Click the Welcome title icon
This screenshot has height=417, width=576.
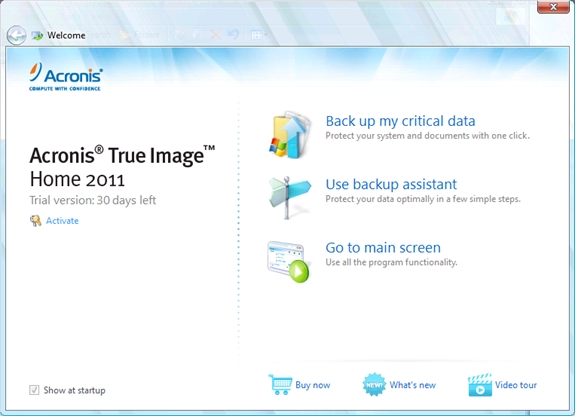37,35
